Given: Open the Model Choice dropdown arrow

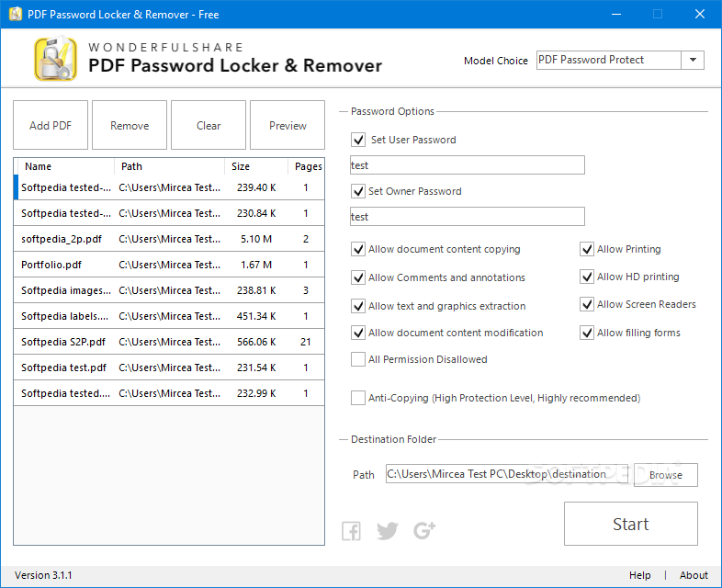Looking at the screenshot, I should click(693, 60).
